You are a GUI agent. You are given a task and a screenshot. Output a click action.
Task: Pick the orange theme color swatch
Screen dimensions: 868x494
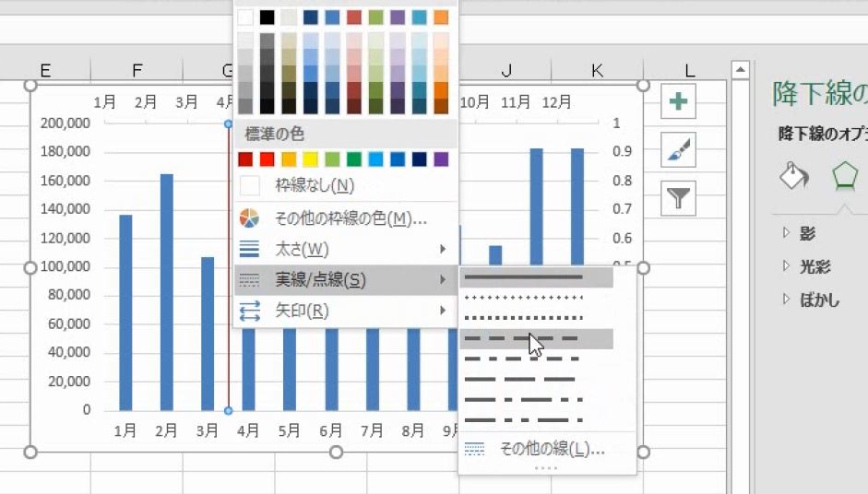point(441,18)
